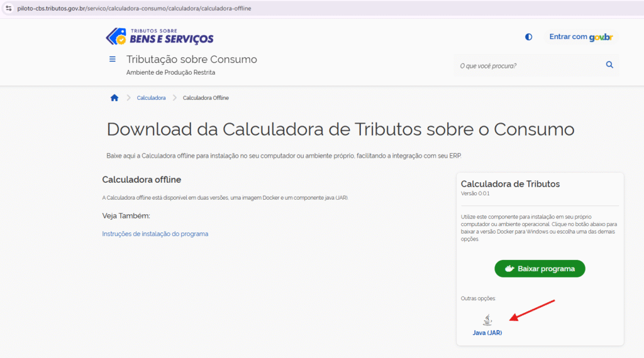Navigate to Calculadora breadcrumb link
The image size is (644, 358).
point(151,98)
